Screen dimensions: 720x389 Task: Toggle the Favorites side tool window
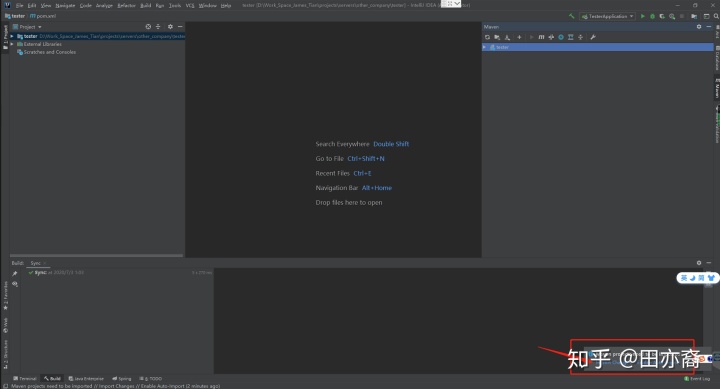(x=6, y=295)
